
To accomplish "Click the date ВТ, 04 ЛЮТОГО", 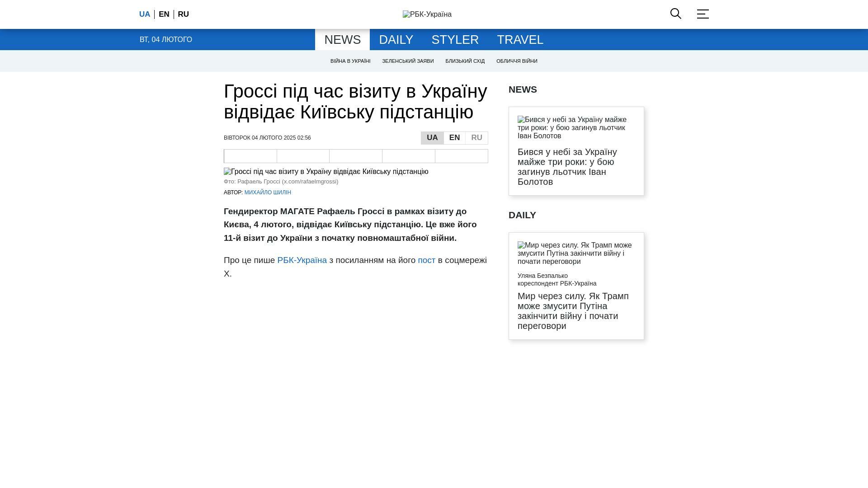I will 166,40.
